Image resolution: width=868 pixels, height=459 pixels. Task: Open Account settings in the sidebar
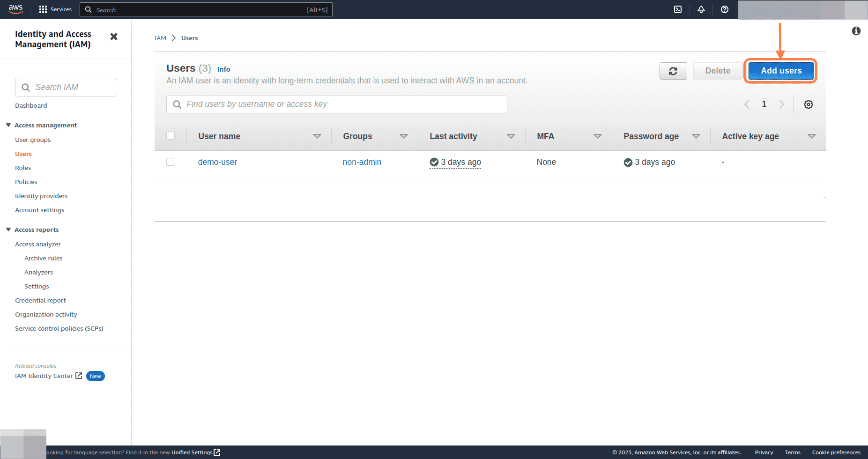click(x=40, y=210)
